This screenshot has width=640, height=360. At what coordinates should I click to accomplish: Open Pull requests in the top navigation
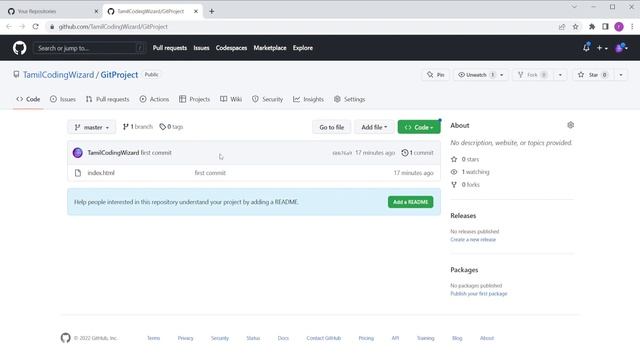click(x=169, y=48)
